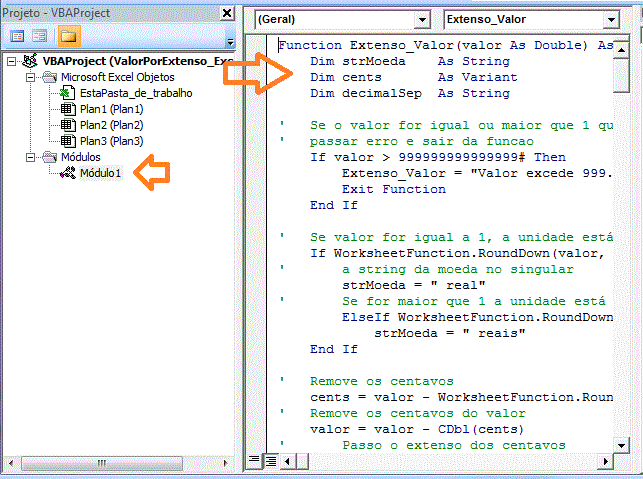The width and height of the screenshot is (643, 479).
Task: Click code window scroll right arrow
Action: tap(606, 461)
